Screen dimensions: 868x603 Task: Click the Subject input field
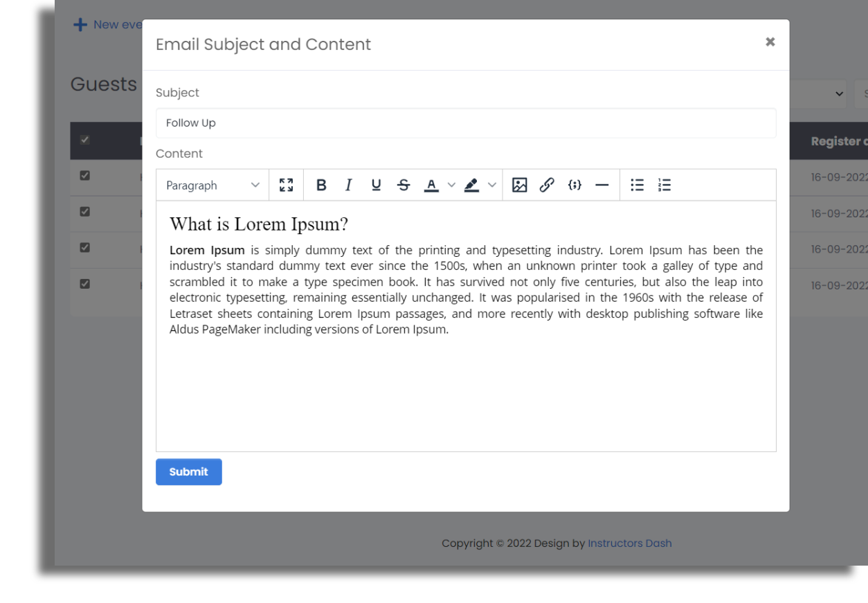pyautogui.click(x=465, y=123)
